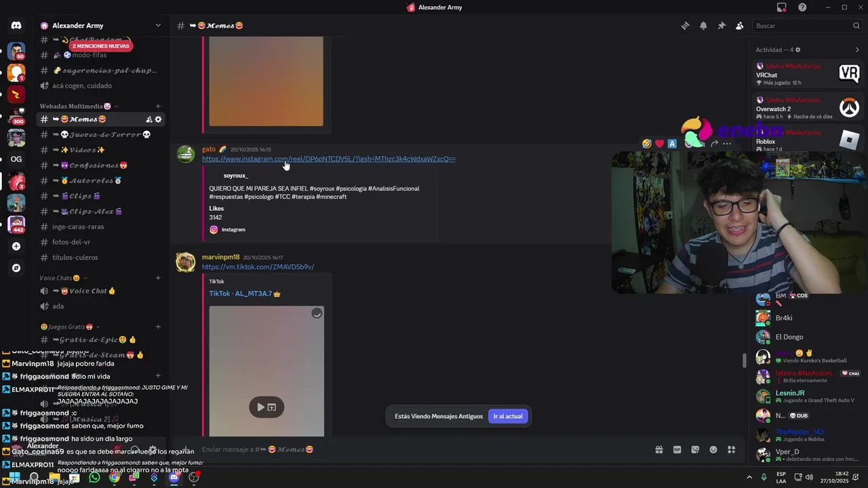868x488 pixels.
Task: Open more options ellipsis on message
Action: point(727,144)
